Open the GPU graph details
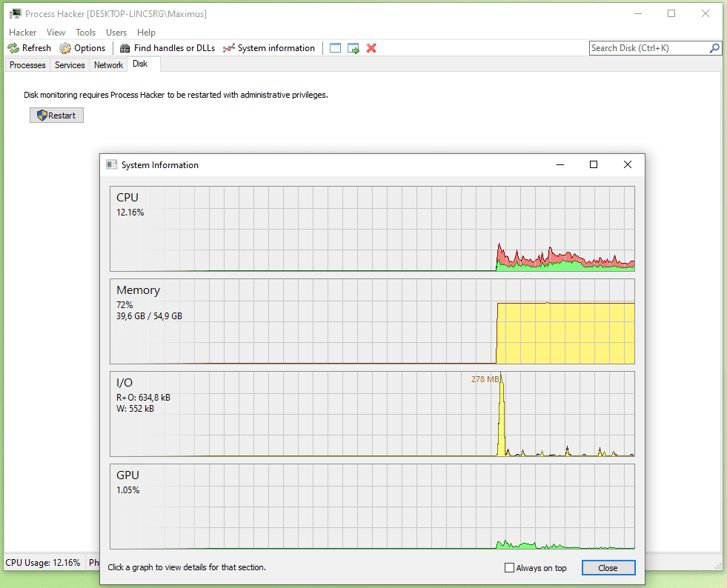727x588 pixels. (x=372, y=507)
